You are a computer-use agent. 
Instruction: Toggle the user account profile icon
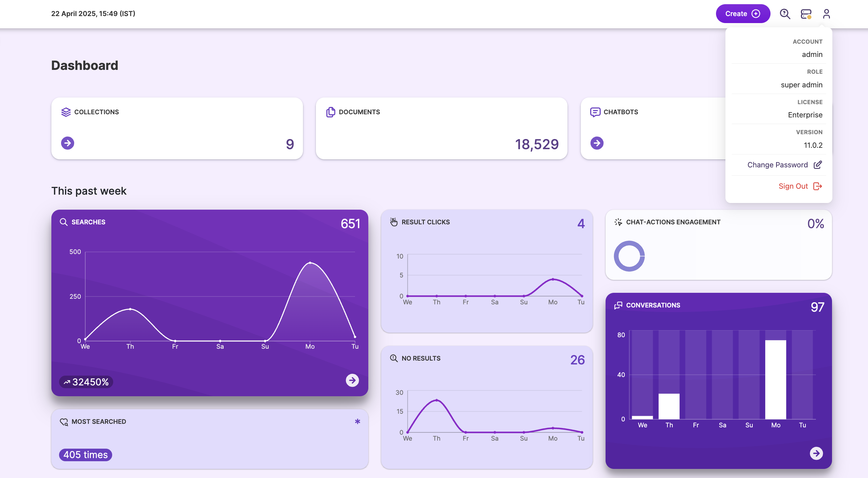[x=826, y=14]
